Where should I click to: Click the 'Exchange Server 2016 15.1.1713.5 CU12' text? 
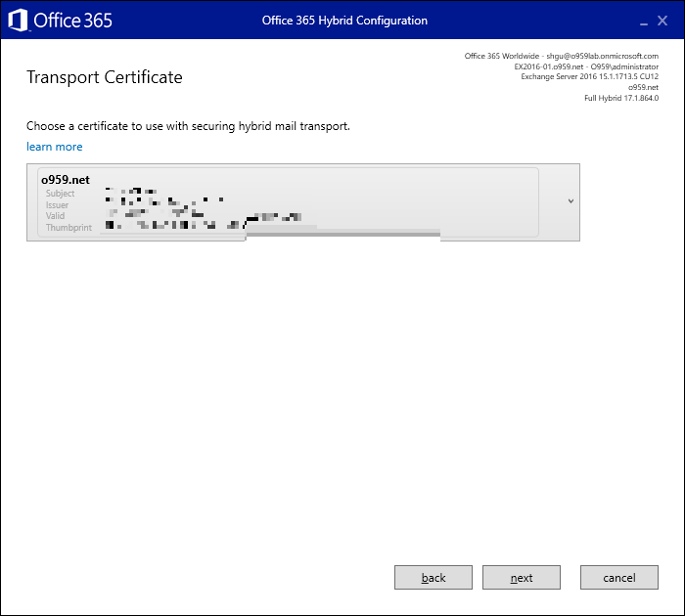(x=589, y=76)
